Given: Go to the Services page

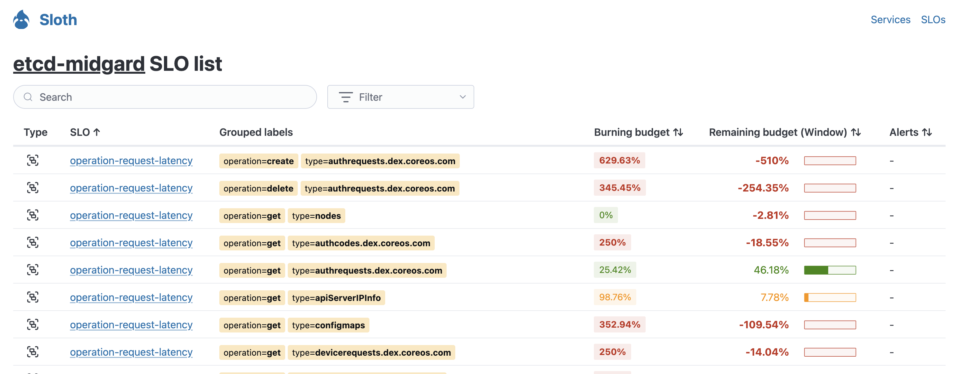Looking at the screenshot, I should 890,19.
